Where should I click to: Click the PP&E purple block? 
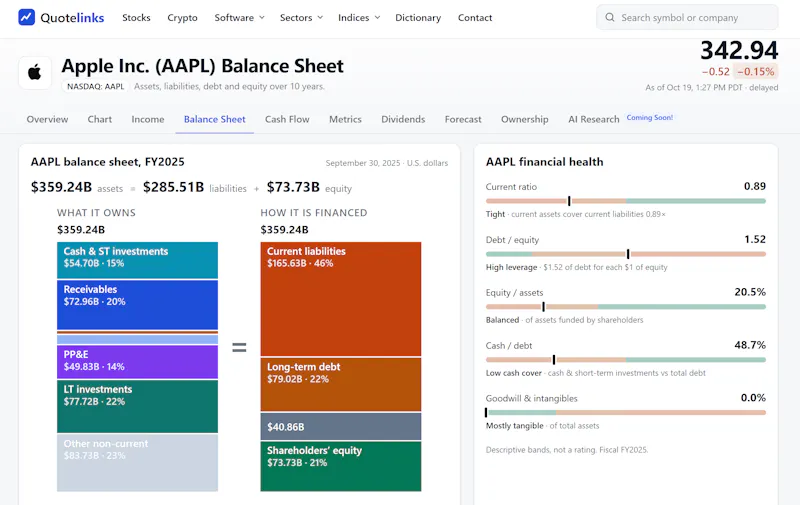(137, 362)
